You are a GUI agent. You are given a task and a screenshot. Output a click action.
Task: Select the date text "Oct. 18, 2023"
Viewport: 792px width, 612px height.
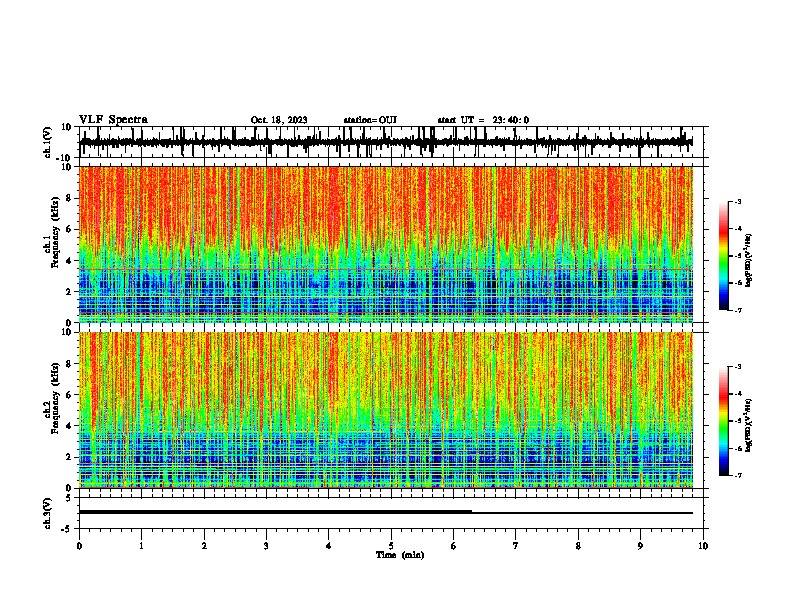point(279,120)
